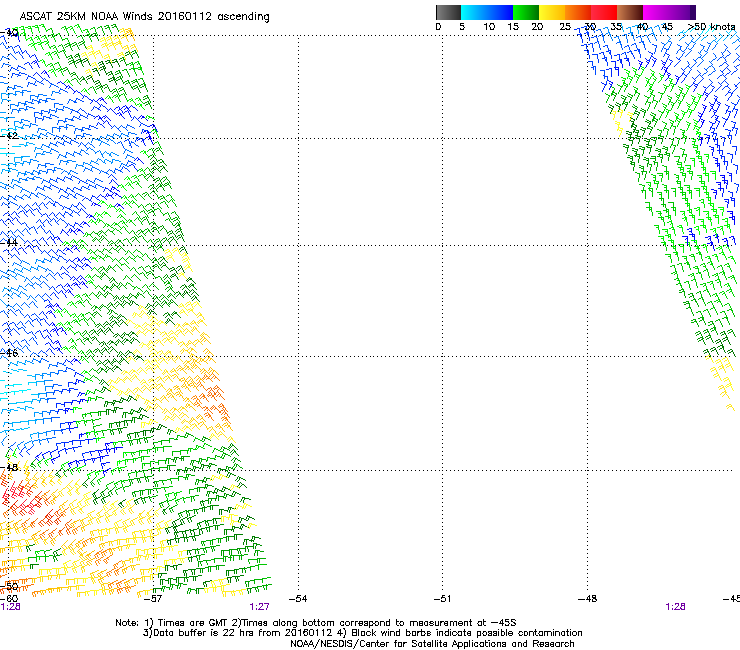This screenshot has width=740, height=650.
Task: Click the '-48' longitude label on bottom axis
Action: pyautogui.click(x=588, y=599)
